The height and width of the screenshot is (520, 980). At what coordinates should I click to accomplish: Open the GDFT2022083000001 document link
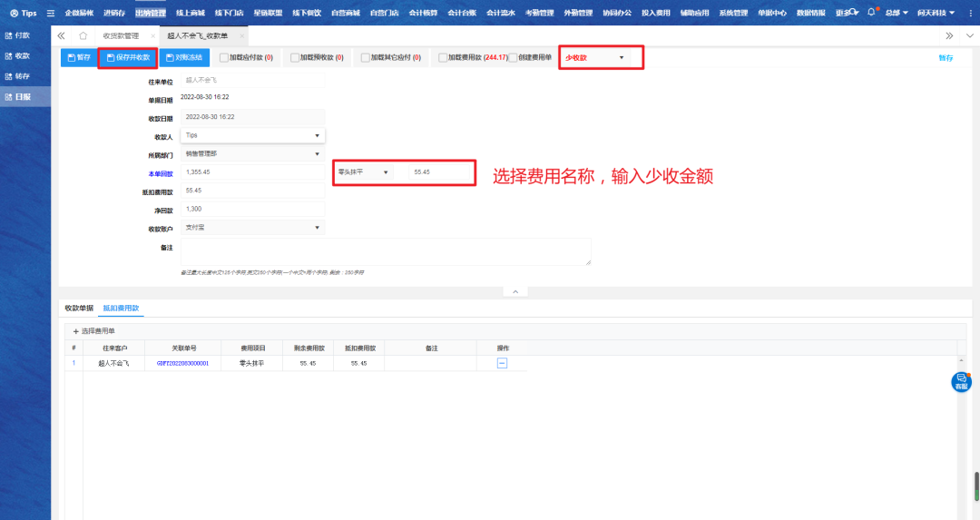[x=182, y=363]
